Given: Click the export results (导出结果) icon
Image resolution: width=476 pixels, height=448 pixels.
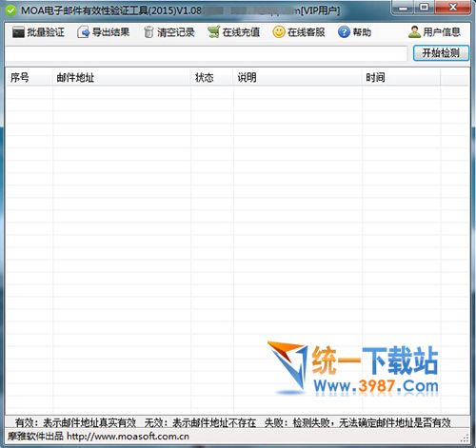Looking at the screenshot, I should 83,32.
